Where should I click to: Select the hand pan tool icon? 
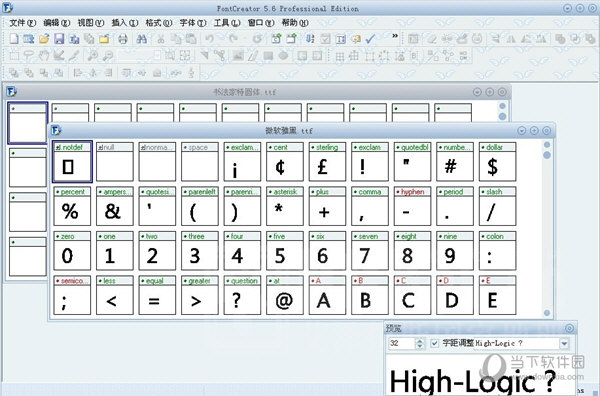(x=44, y=56)
